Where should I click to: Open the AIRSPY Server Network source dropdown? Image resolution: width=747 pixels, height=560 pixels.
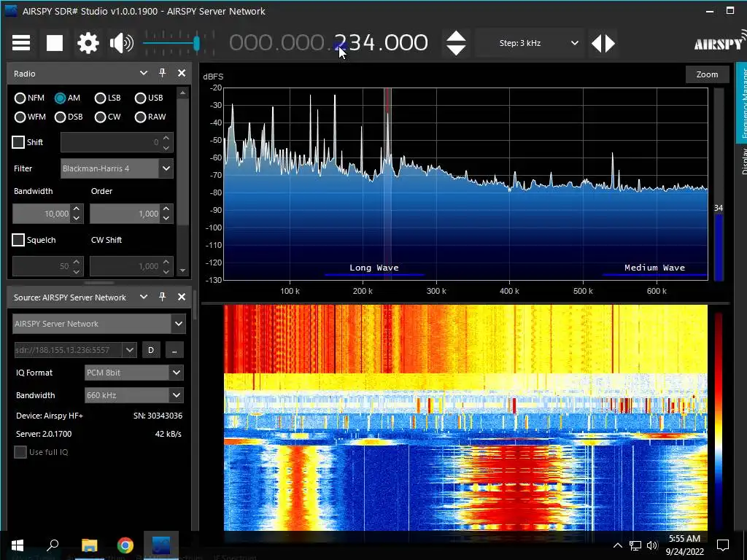99,324
